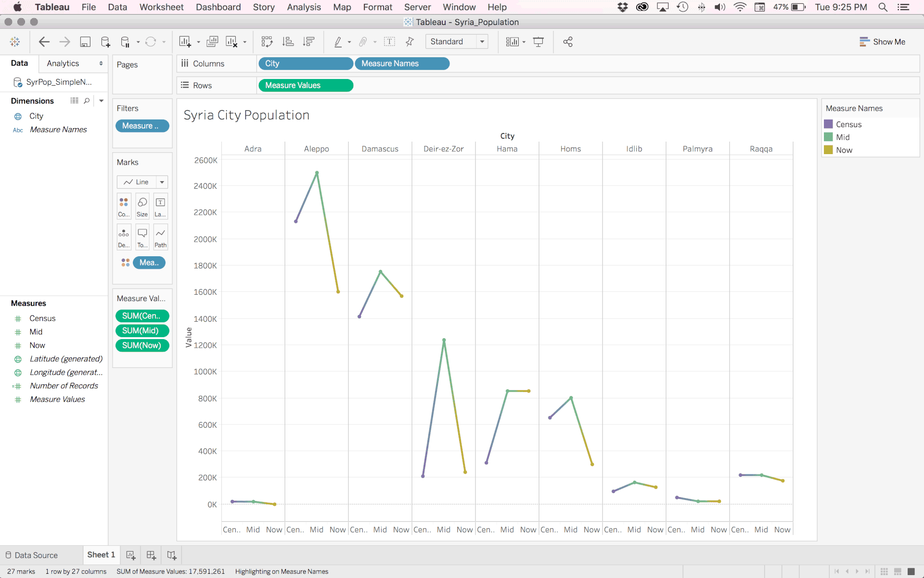
Task: Open the Standard fit dropdown
Action: (x=457, y=41)
